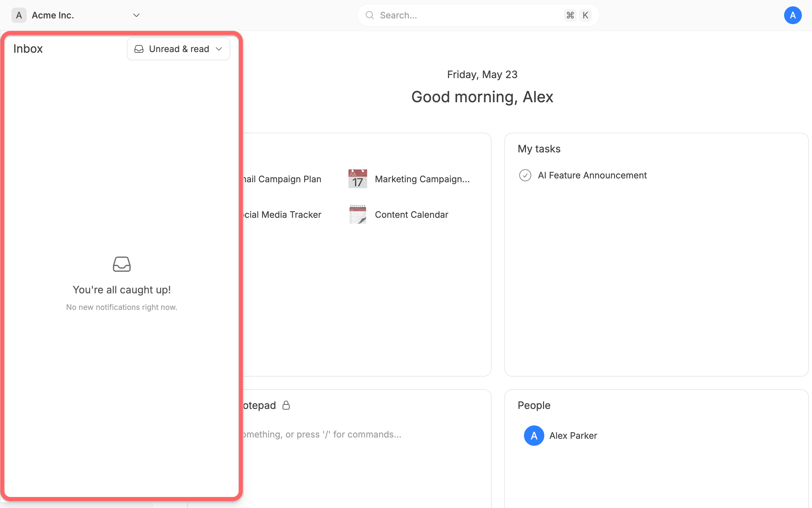Viewport: 812px width, 508px height.
Task: Open the Email Campaign Plan document
Action: (282, 179)
